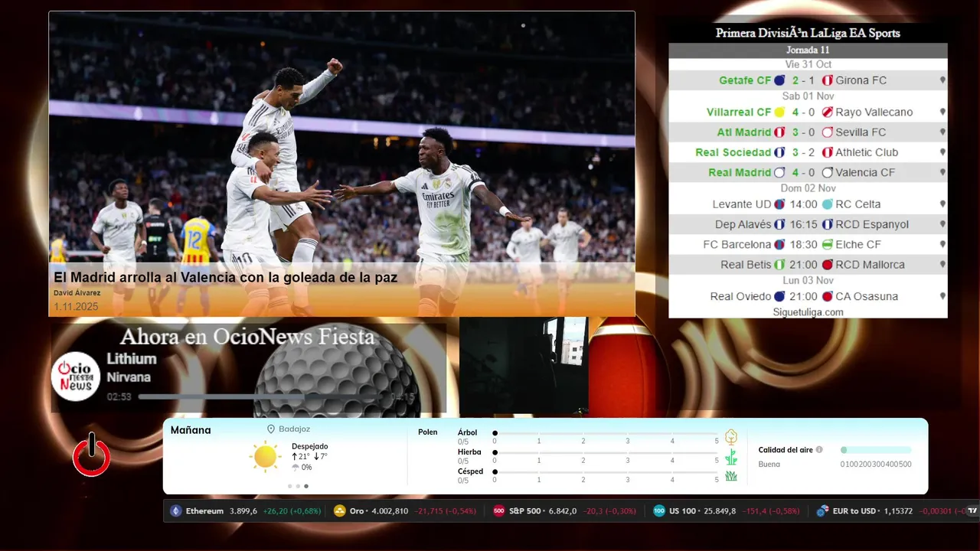This screenshot has width=980, height=551.
Task: Click the Elche CF green crest icon
Action: [827, 245]
